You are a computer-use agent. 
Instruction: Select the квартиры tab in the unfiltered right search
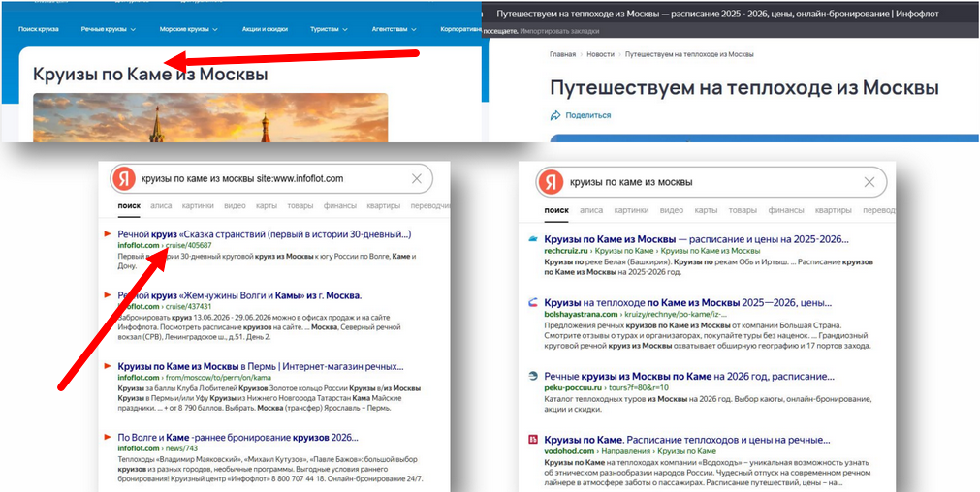833,210
